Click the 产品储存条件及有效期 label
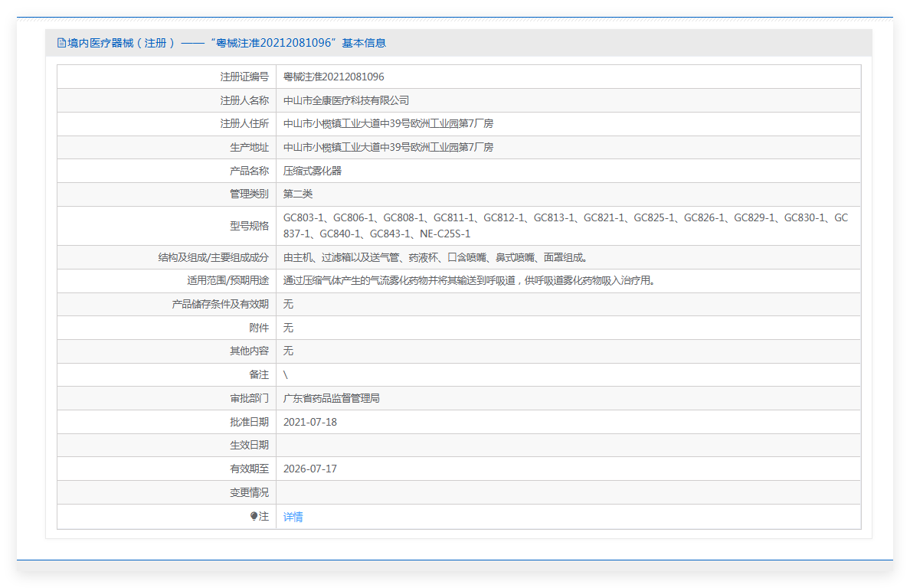Viewport: 910px width, 588px height. 221,305
